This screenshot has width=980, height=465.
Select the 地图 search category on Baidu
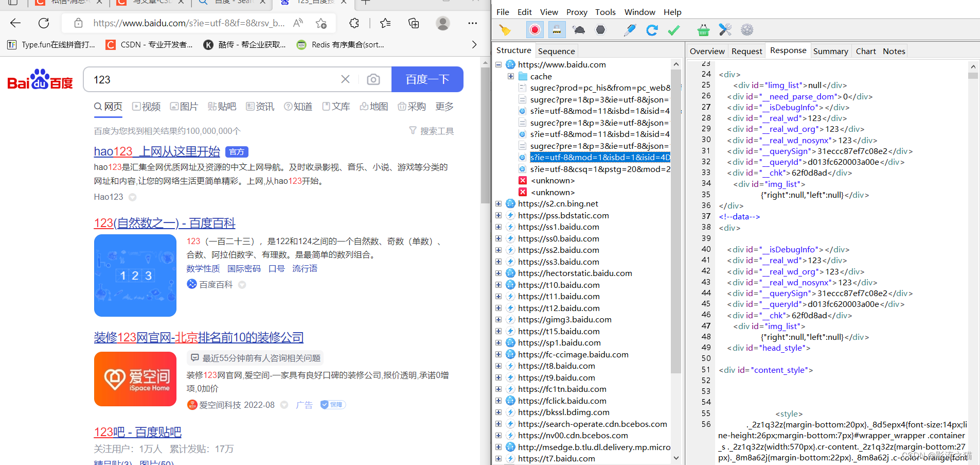pyautogui.click(x=374, y=106)
